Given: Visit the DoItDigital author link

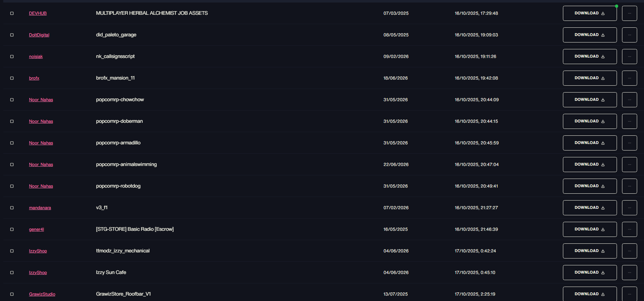Looking at the screenshot, I should [x=39, y=35].
